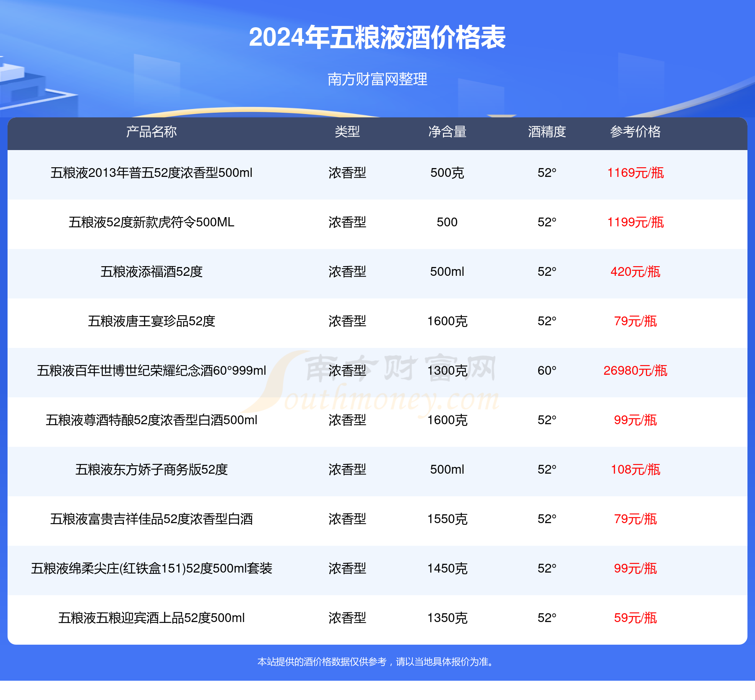Screen dimensions: 755x700
Task: Click net content 1600克 in 尊酒特酿 row
Action: coord(447,420)
